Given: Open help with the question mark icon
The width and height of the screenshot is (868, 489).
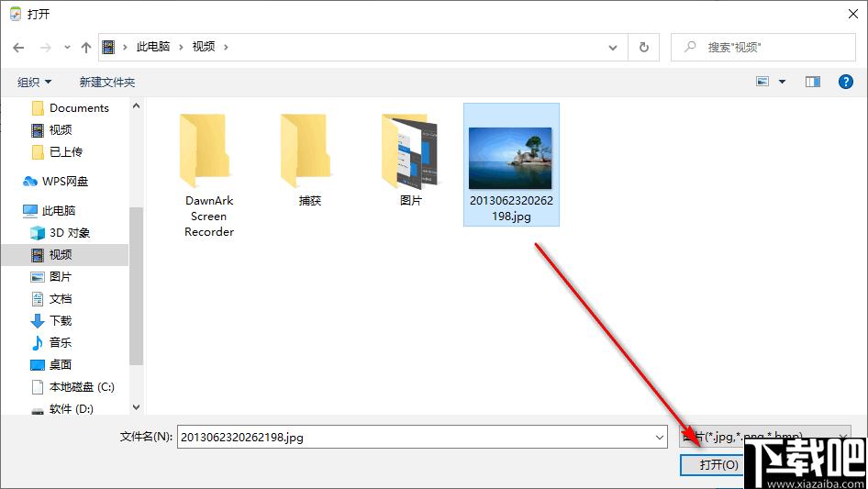Looking at the screenshot, I should (x=845, y=82).
